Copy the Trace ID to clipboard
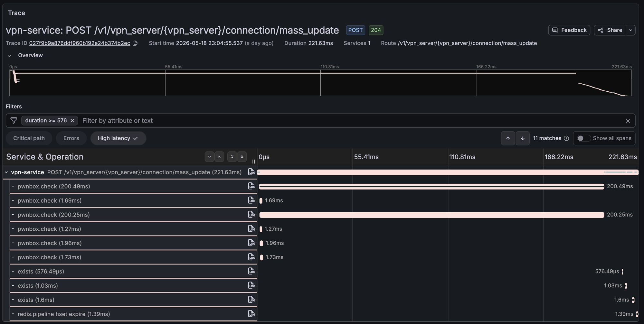The image size is (644, 324). point(135,43)
